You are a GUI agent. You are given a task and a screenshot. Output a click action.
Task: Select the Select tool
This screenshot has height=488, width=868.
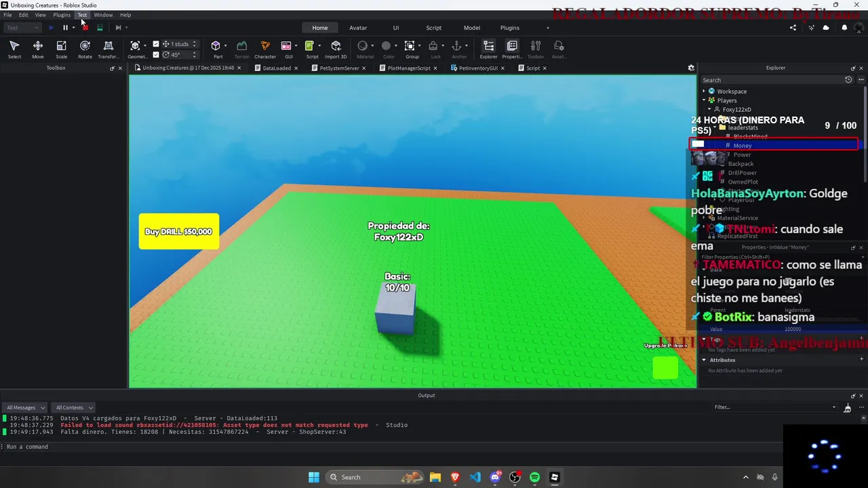14,49
